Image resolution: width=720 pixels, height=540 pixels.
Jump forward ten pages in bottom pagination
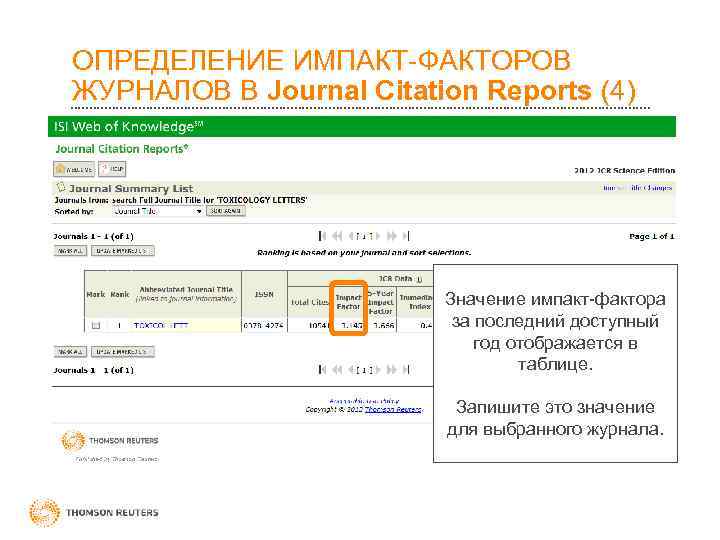[391, 370]
